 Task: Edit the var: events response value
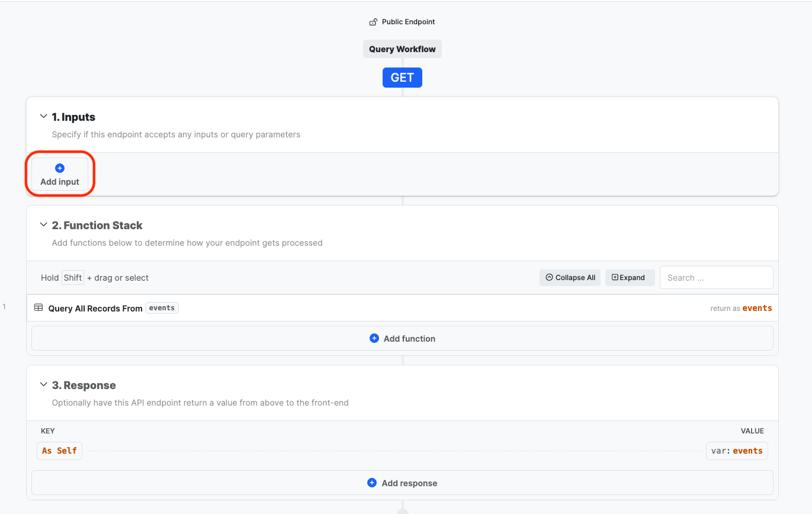(x=737, y=451)
